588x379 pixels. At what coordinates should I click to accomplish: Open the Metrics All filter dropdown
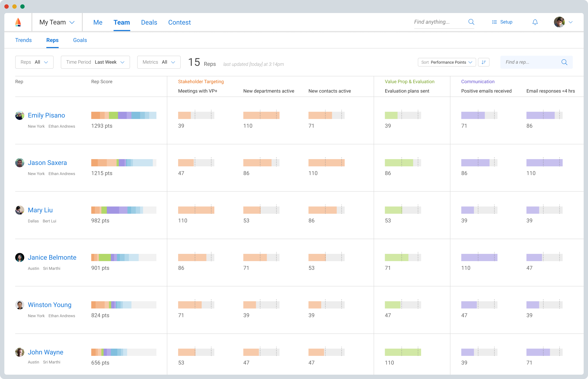(x=159, y=62)
